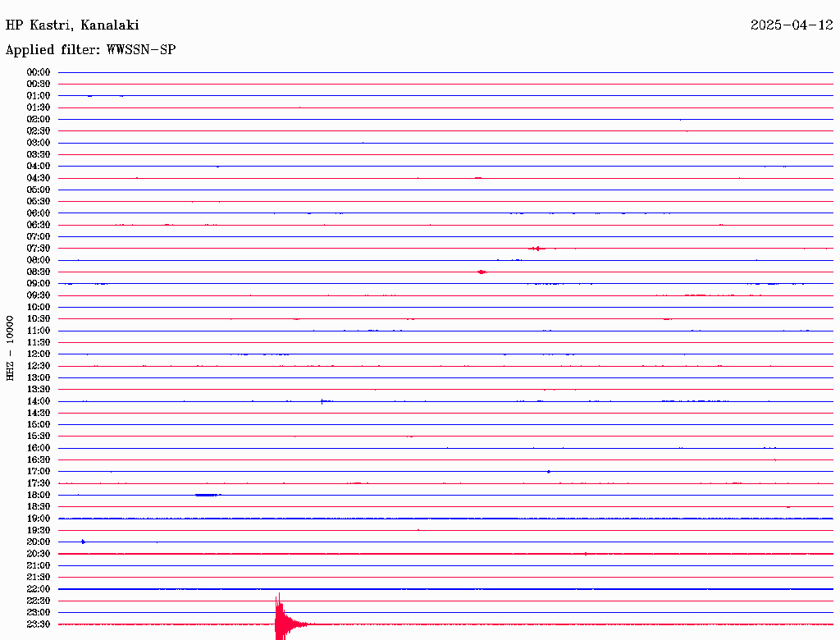Click the station title HP Kastri, Kanalaki
Image resolution: width=840 pixels, height=640 pixels.
pos(72,25)
